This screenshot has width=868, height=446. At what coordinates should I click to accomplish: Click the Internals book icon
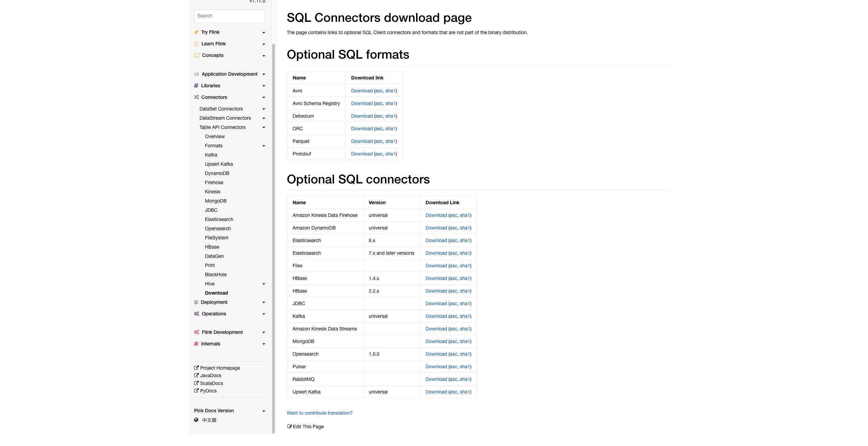point(196,344)
